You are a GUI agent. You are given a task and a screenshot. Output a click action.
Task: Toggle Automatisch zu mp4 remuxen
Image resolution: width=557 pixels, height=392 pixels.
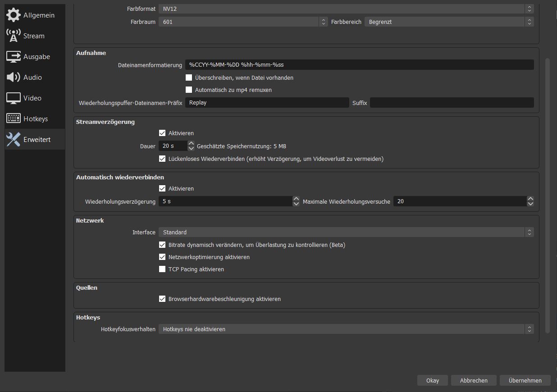189,90
